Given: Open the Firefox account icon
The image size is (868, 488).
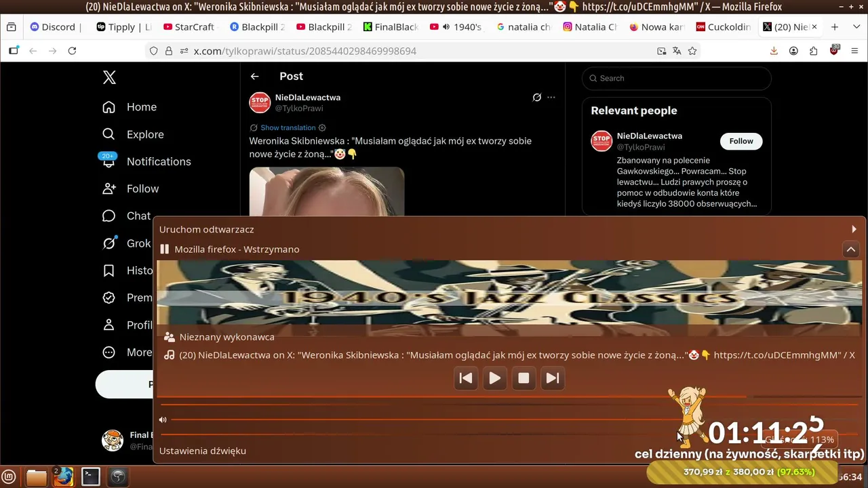Looking at the screenshot, I should click(794, 51).
